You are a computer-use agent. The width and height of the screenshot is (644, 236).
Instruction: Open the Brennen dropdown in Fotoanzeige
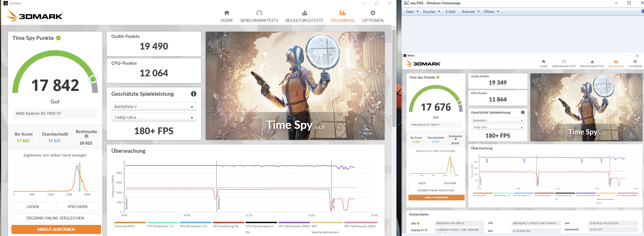click(x=471, y=12)
